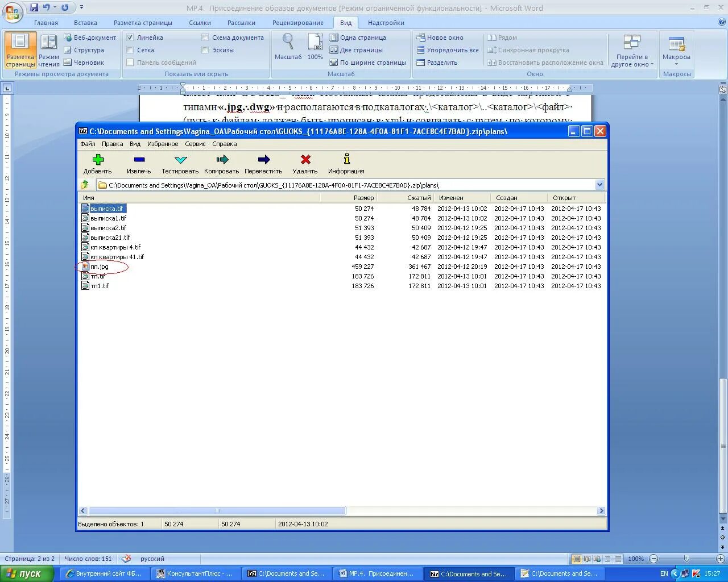The height and width of the screenshot is (582, 728).
Task: Enable the Эскизы checkbox
Action: (205, 50)
